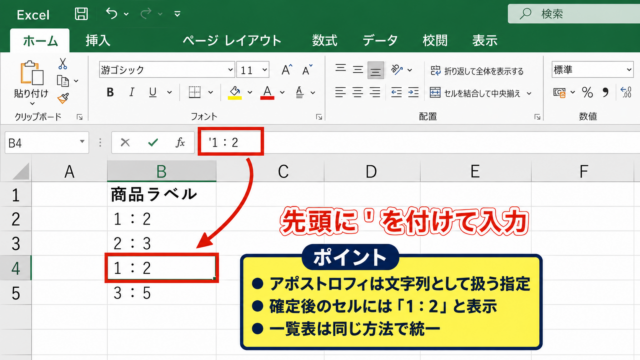Click formula bar text '1 : 2
Viewport: 640px width, 360px height.
click(x=223, y=142)
